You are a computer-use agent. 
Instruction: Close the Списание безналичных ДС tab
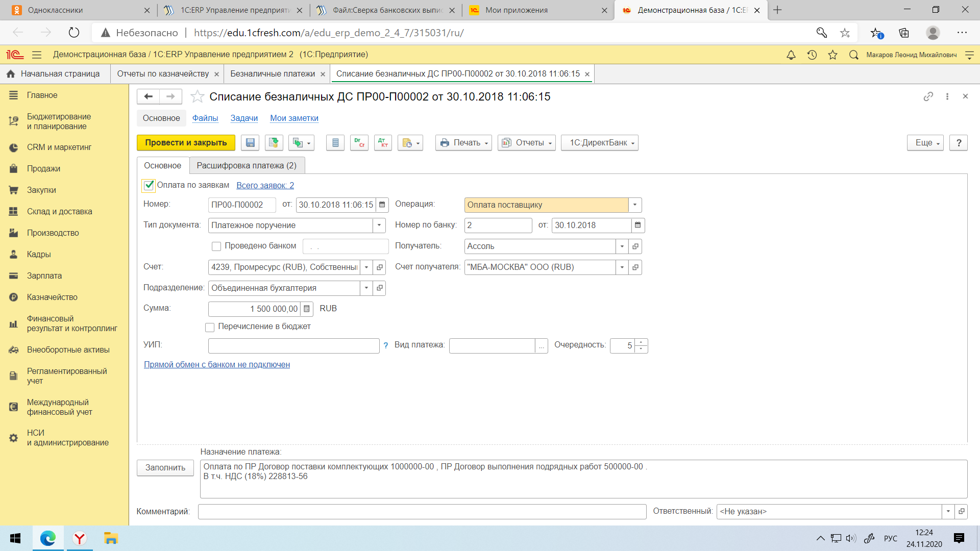pyautogui.click(x=587, y=74)
